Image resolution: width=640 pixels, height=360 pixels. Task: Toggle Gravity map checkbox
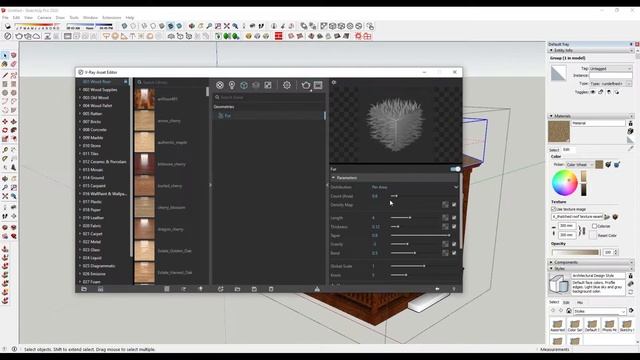point(454,244)
